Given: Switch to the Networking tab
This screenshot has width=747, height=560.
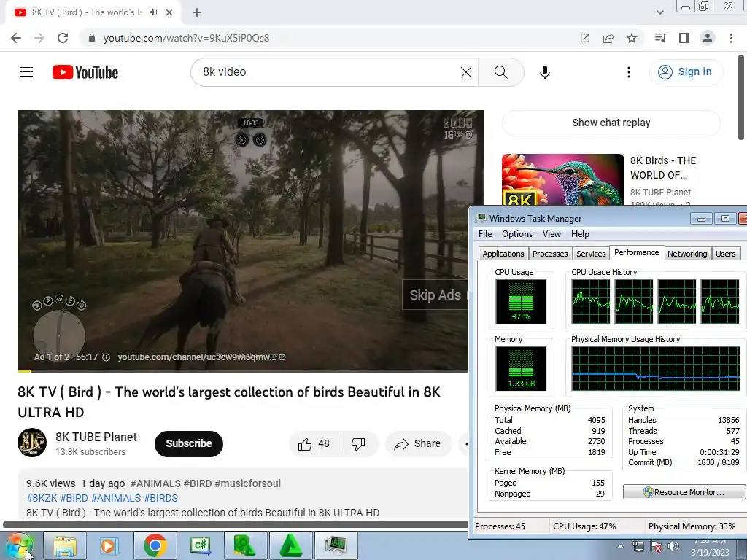Looking at the screenshot, I should [x=687, y=254].
